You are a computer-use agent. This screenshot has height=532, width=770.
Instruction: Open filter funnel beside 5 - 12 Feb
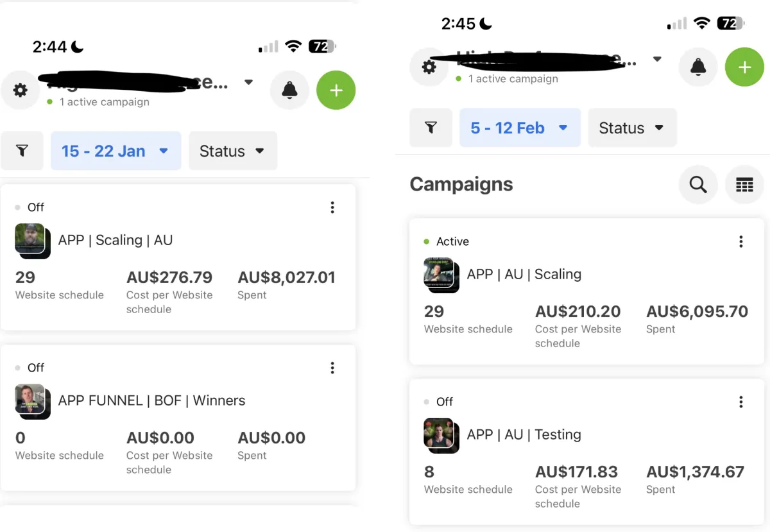431,128
